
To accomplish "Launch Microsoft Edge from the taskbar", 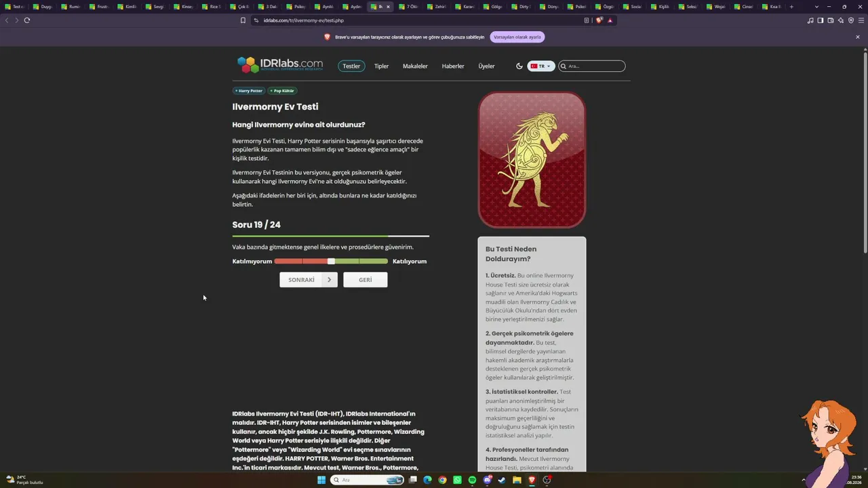I will (427, 480).
